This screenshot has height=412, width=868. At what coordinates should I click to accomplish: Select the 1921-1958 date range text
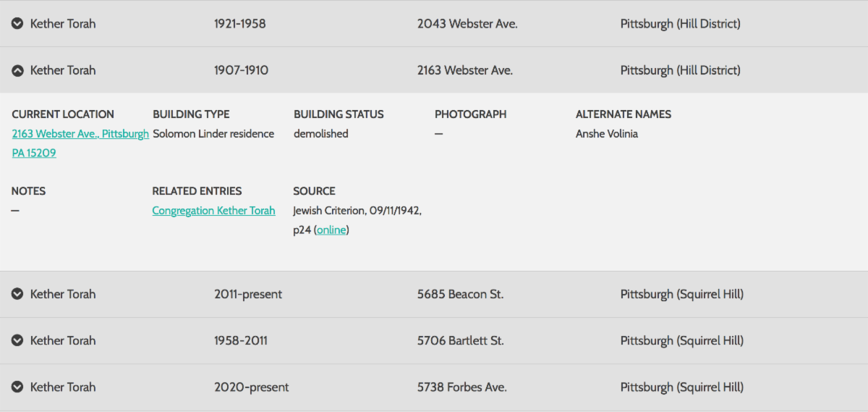(x=239, y=24)
